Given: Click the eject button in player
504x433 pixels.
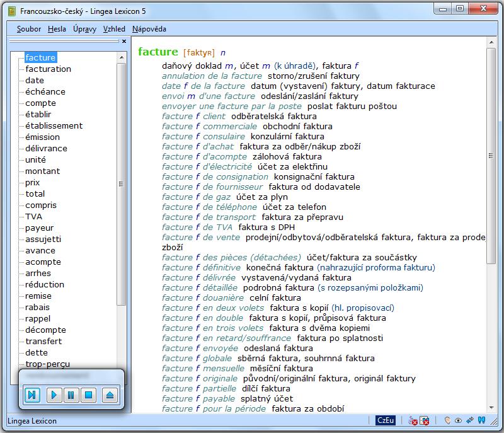Looking at the screenshot, I should coord(110,395).
